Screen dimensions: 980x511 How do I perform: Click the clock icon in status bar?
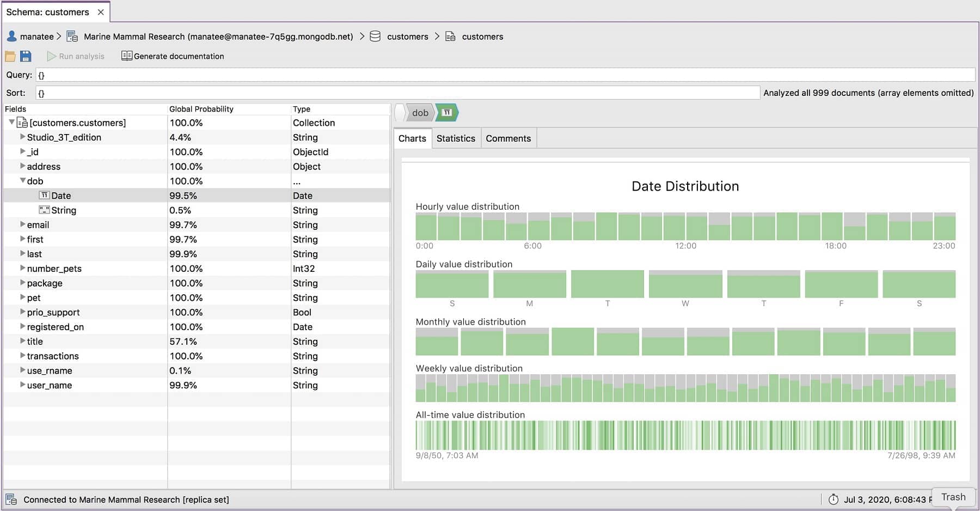(x=834, y=499)
